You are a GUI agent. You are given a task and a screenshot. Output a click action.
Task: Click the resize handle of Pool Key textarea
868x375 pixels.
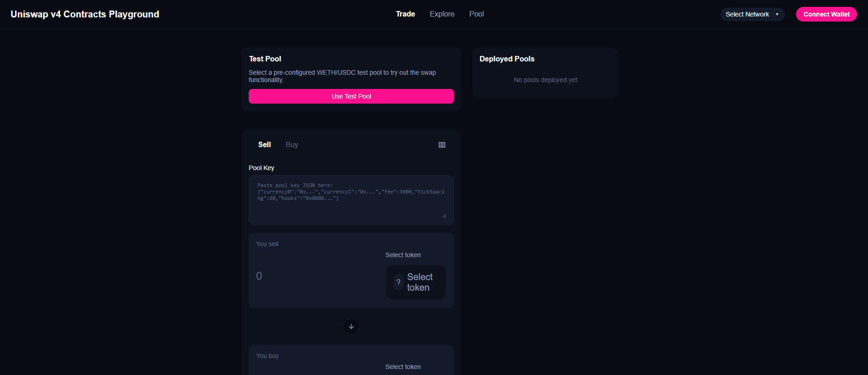(x=444, y=215)
